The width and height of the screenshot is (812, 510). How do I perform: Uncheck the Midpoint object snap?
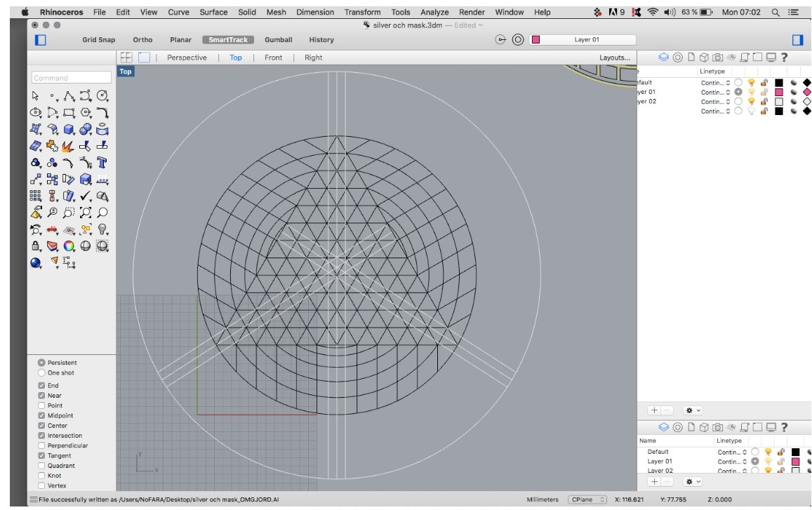click(41, 415)
